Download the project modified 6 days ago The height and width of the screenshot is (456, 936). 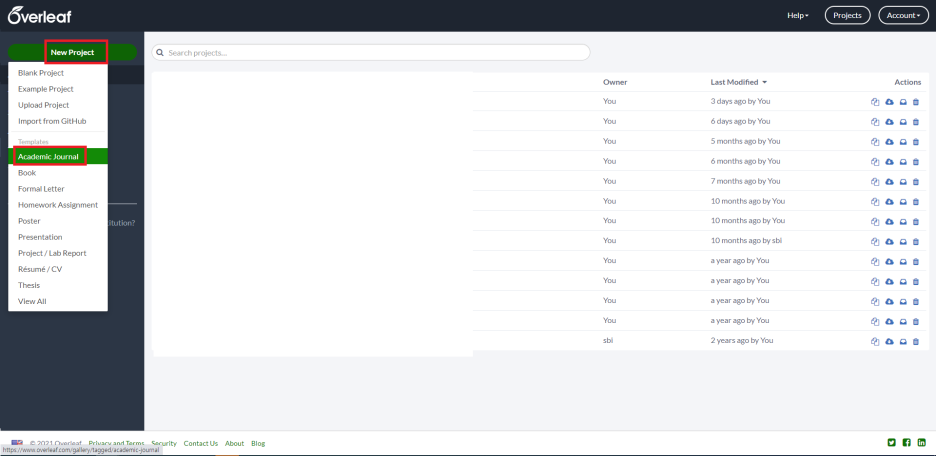pyautogui.click(x=889, y=122)
